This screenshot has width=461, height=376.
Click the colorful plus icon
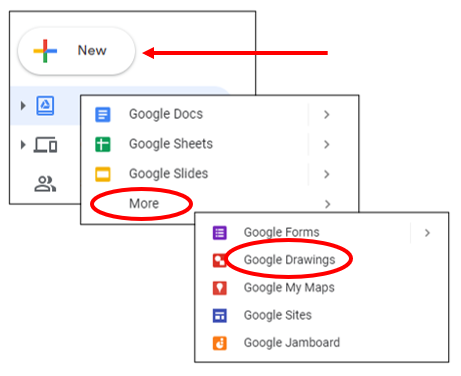click(45, 51)
